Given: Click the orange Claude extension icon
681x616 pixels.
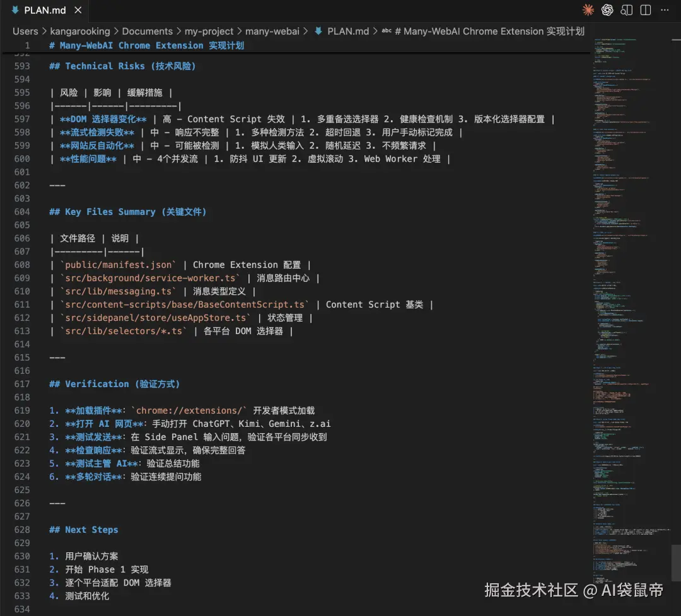Looking at the screenshot, I should pyautogui.click(x=588, y=10).
